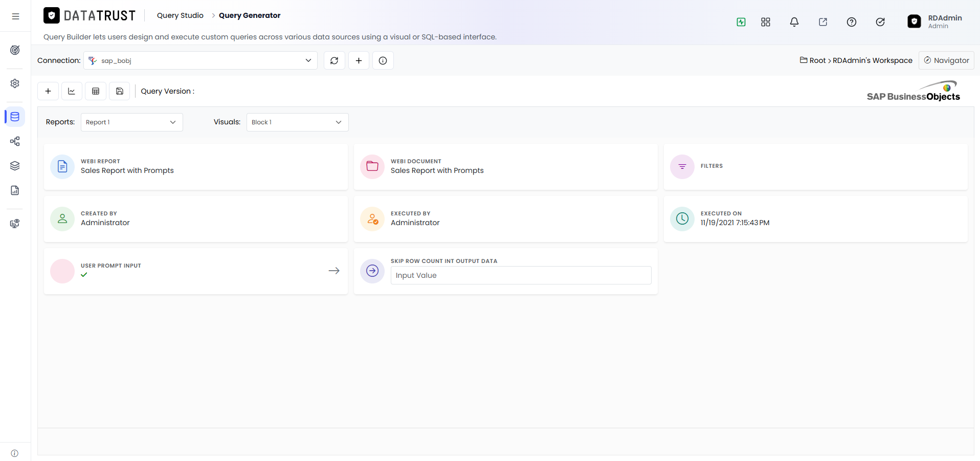
Task: Open the Navigator button
Action: tap(946, 60)
